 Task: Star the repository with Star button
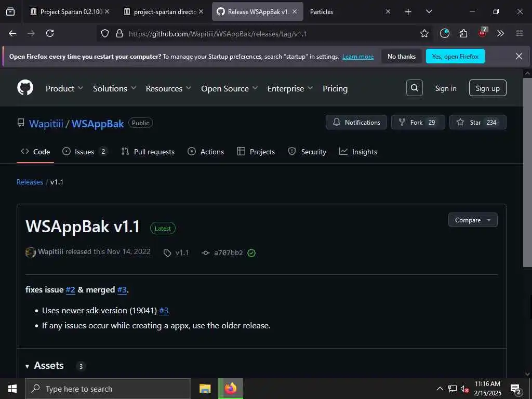(x=478, y=122)
